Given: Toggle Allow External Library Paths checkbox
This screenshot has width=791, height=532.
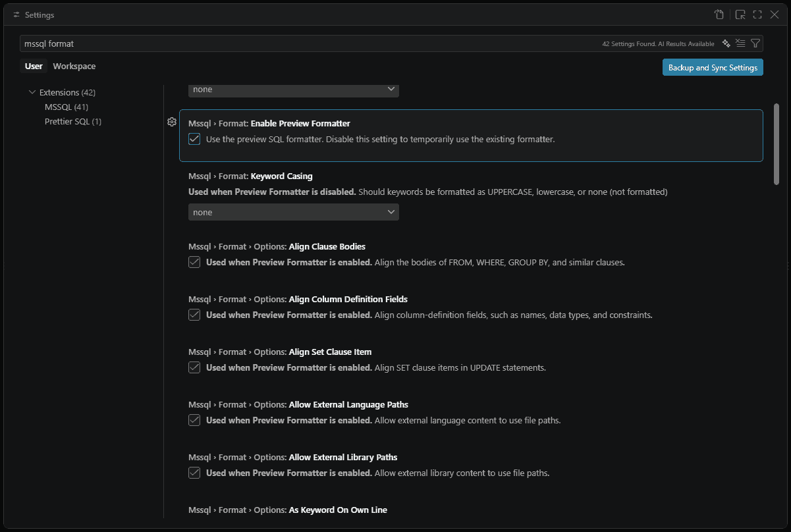Looking at the screenshot, I should (194, 473).
